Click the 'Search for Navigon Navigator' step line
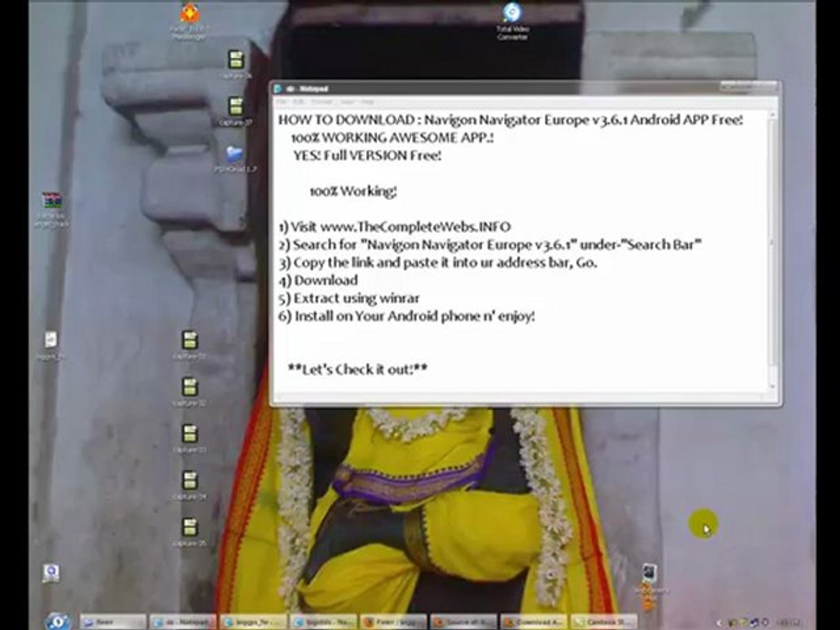 pos(490,244)
